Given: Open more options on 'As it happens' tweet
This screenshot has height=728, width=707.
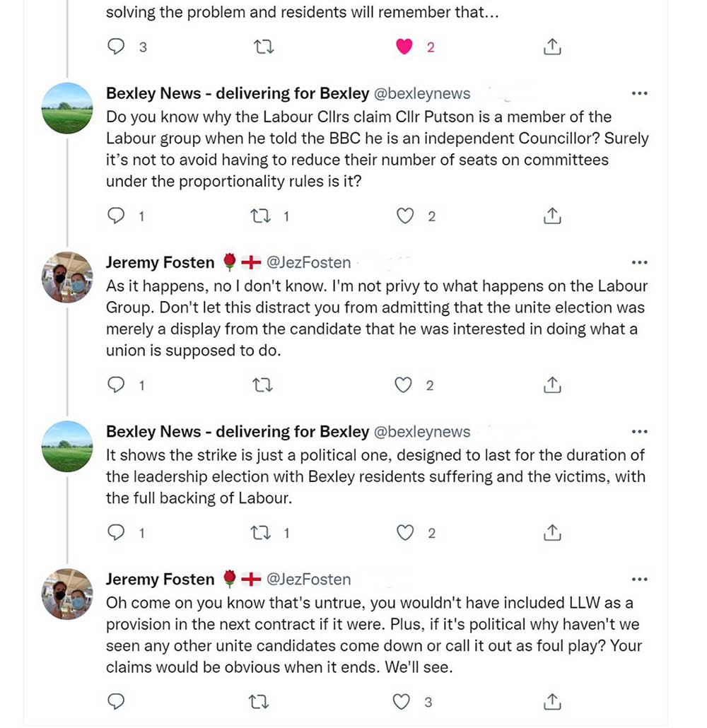Looking at the screenshot, I should (639, 263).
